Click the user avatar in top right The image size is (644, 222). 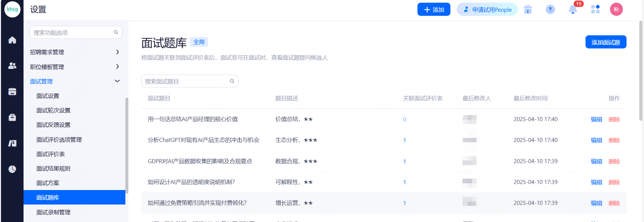coord(616,9)
